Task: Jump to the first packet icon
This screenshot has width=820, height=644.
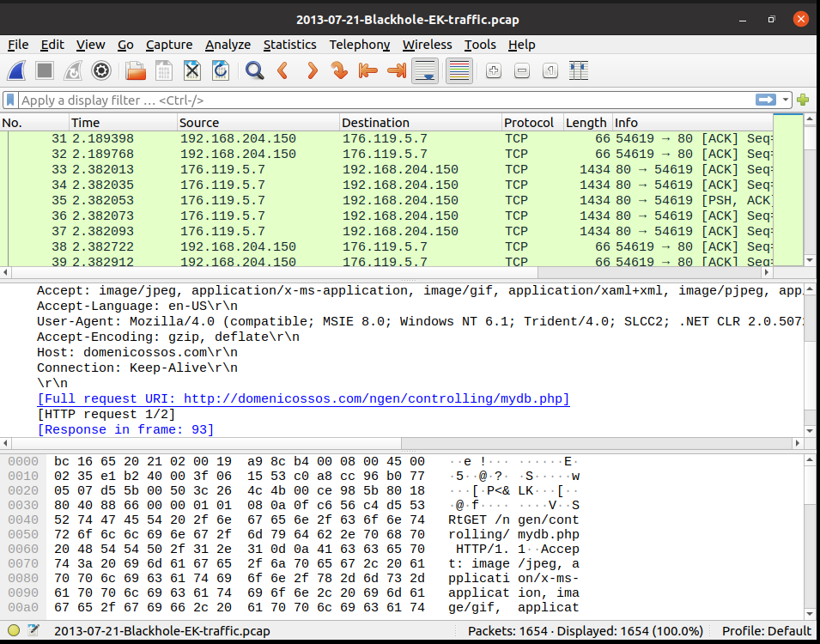Action: 368,70
